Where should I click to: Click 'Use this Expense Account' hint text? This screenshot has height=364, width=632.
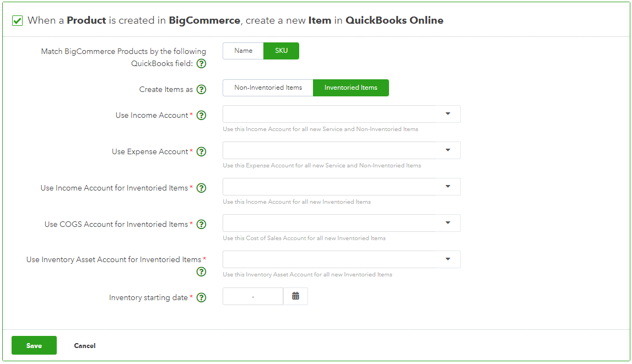(322, 166)
